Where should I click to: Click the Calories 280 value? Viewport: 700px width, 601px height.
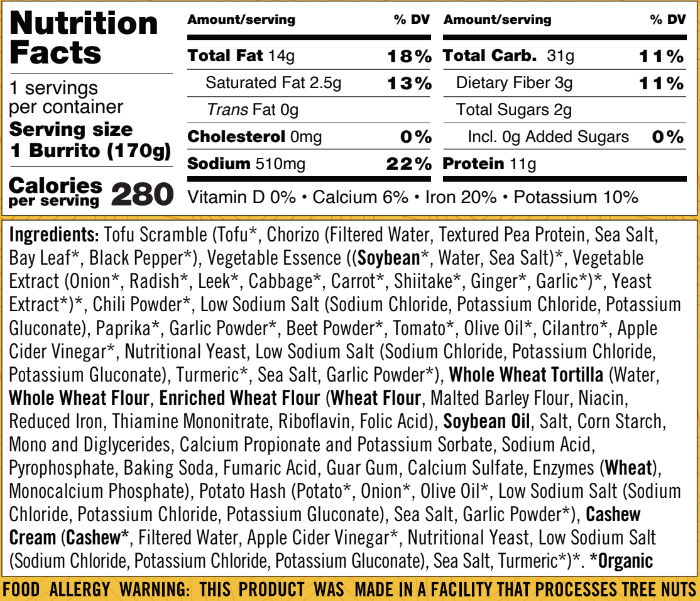pyautogui.click(x=143, y=194)
